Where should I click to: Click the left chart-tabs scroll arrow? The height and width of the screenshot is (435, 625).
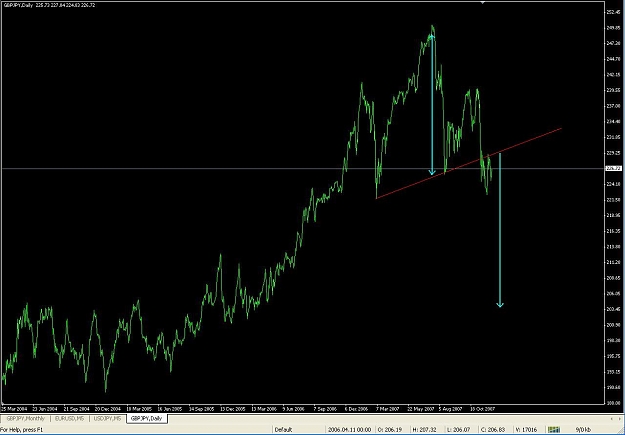[x=613, y=419]
